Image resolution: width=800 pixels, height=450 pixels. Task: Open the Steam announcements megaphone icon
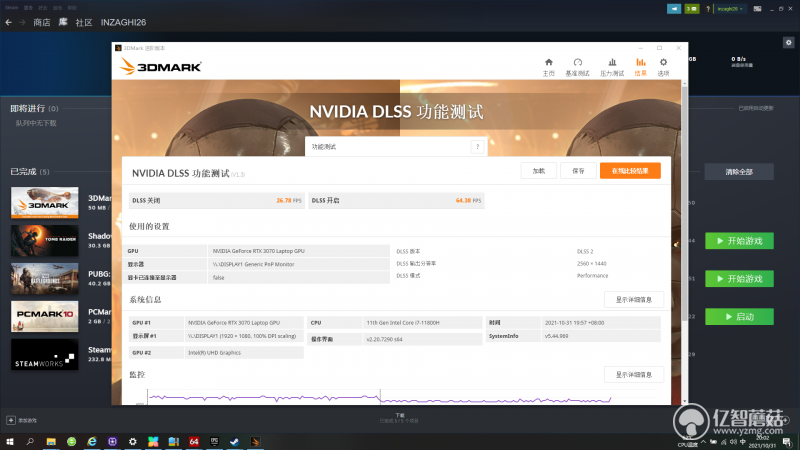click(674, 9)
